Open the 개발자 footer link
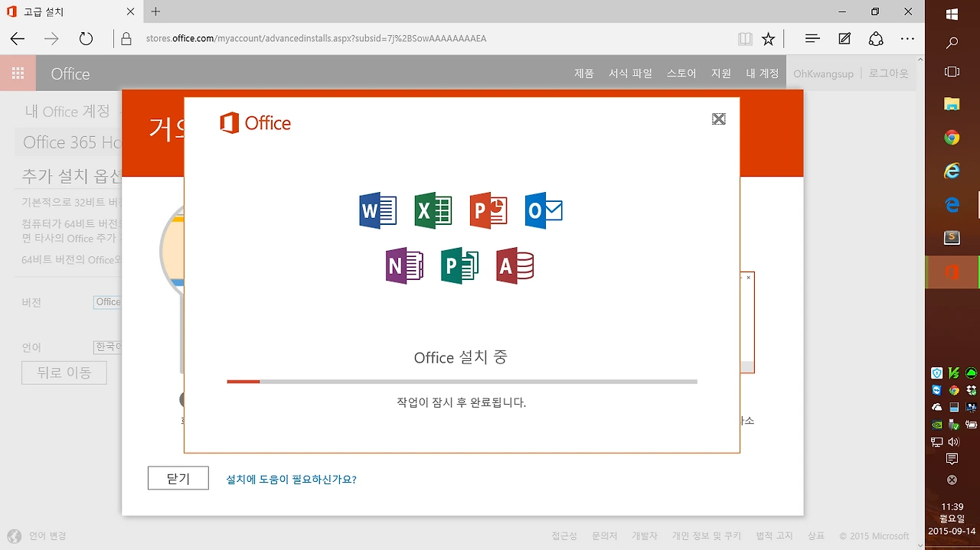 coord(645,536)
